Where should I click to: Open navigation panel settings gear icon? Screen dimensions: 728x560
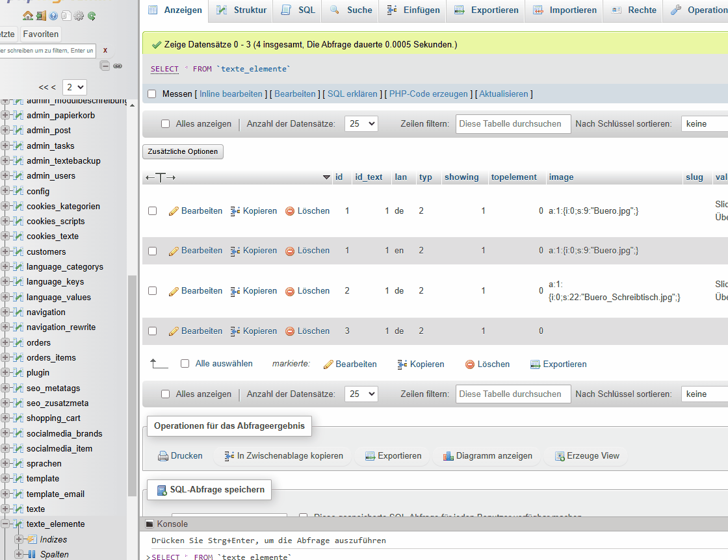pyautogui.click(x=79, y=16)
